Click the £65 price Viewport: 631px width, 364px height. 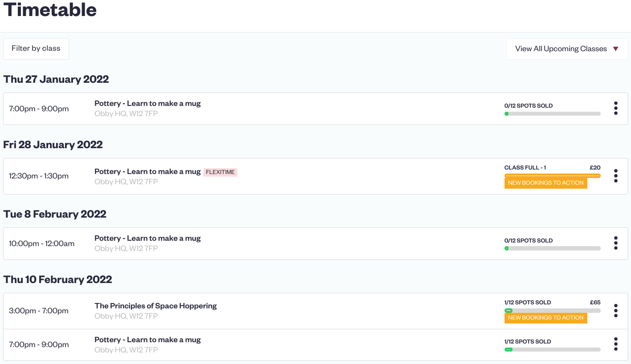click(x=595, y=303)
